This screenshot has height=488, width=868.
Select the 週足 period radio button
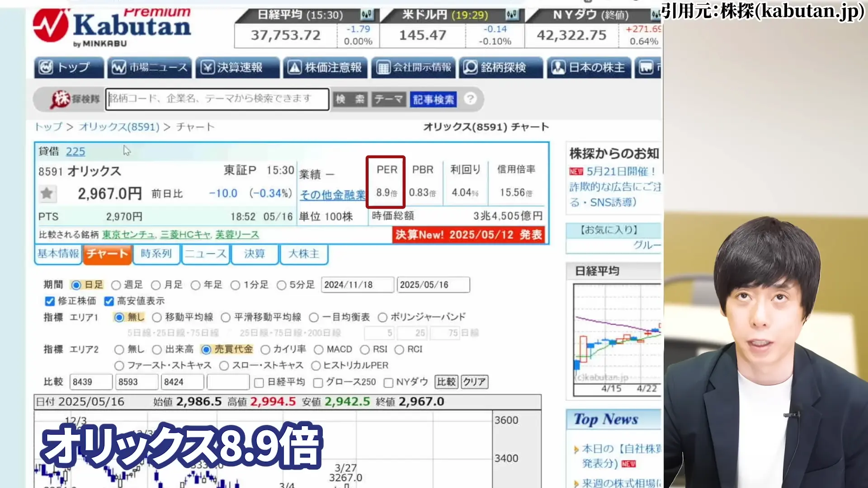pyautogui.click(x=116, y=285)
